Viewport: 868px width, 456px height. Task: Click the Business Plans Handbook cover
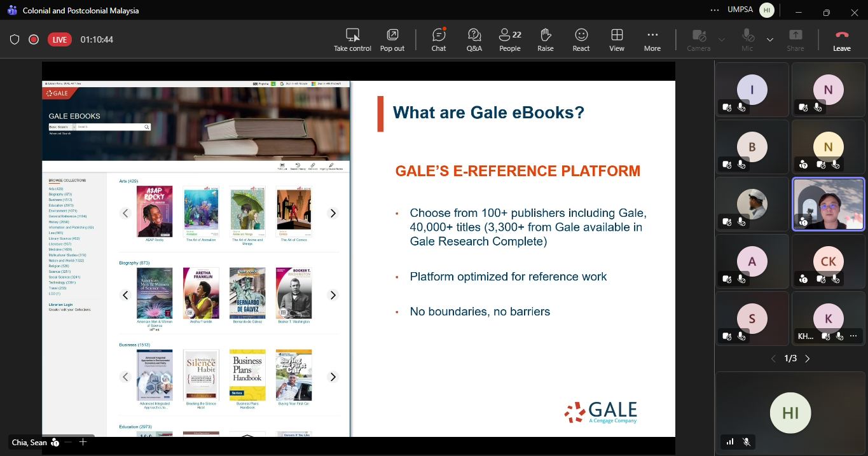[x=247, y=375]
